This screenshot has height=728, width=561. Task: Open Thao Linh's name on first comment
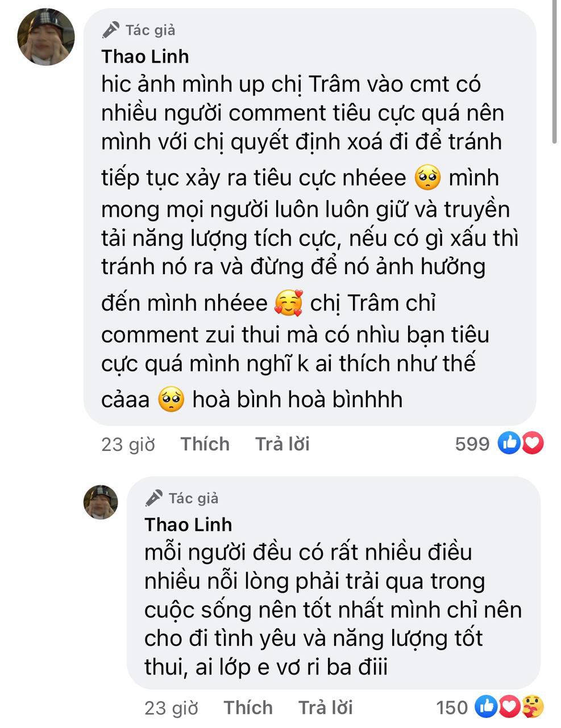pyautogui.click(x=145, y=56)
